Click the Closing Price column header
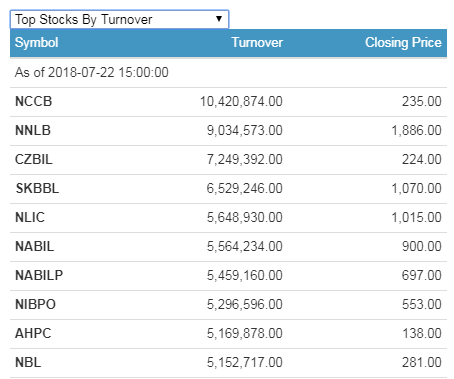Screen dimensions: 454x379 (x=403, y=43)
